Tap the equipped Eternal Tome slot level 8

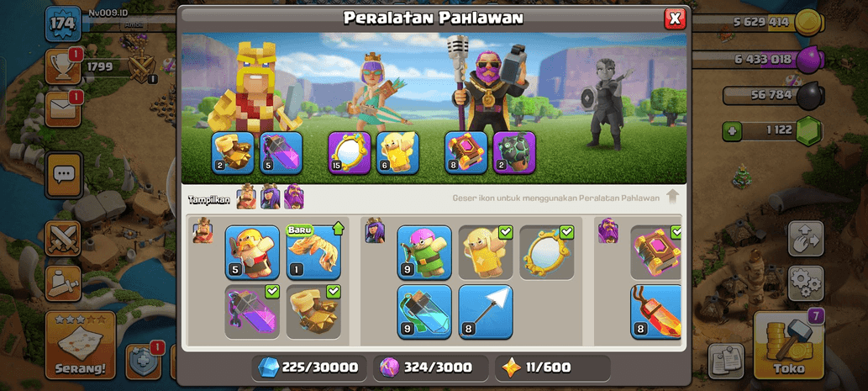[x=466, y=153]
